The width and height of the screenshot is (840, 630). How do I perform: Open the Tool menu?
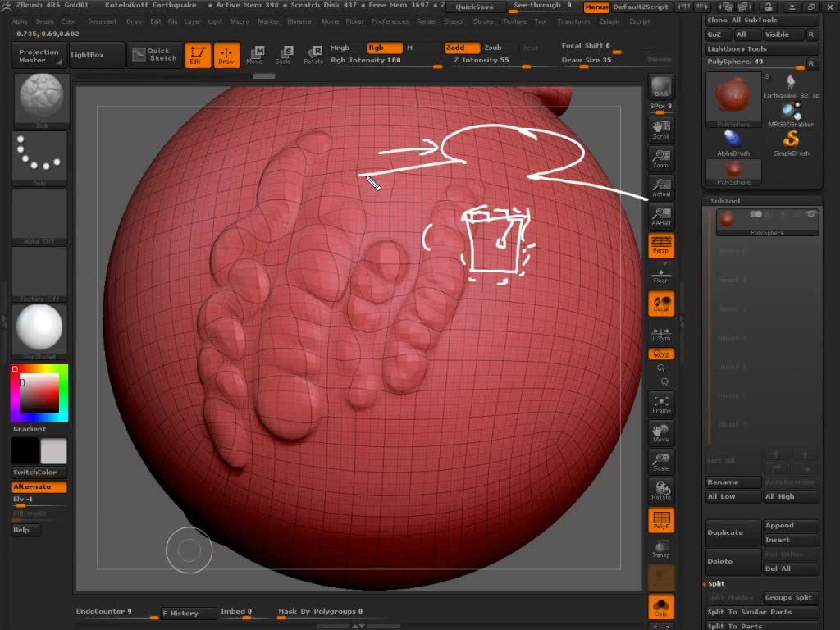[x=541, y=21]
